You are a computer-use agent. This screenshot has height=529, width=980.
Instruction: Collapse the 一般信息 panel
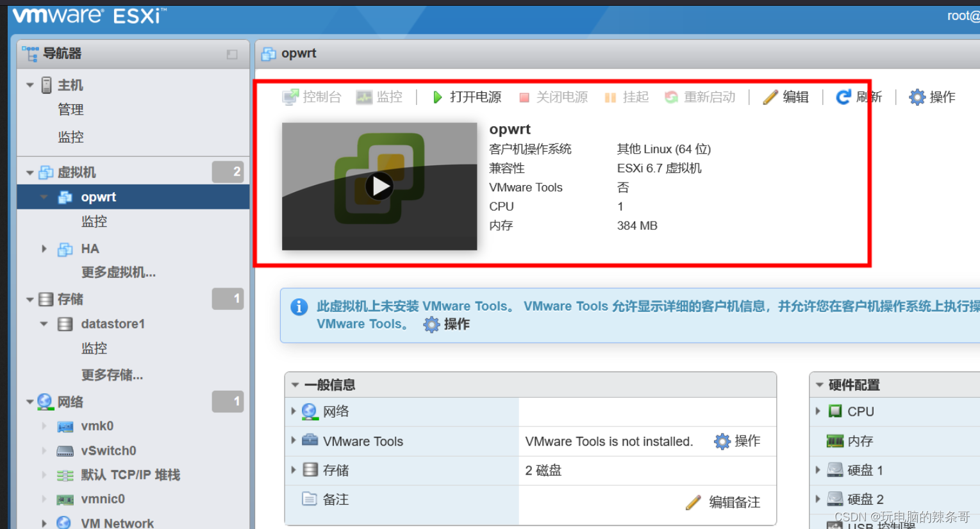tap(295, 385)
